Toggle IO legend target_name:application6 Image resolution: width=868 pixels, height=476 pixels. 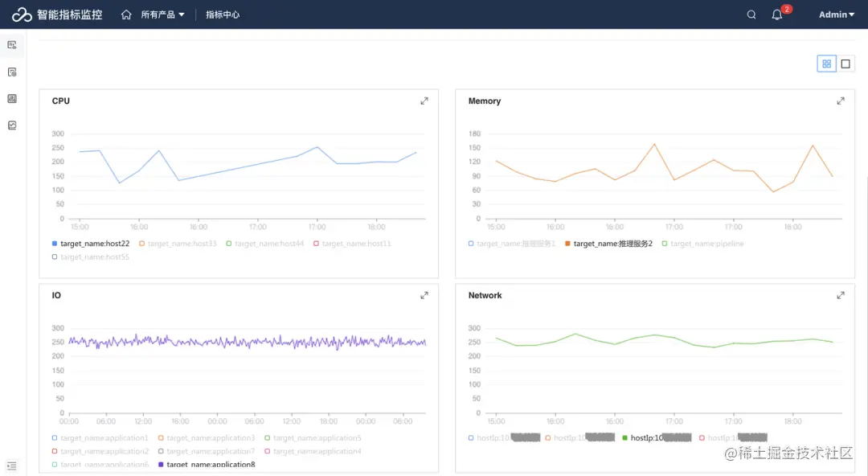tap(100, 465)
